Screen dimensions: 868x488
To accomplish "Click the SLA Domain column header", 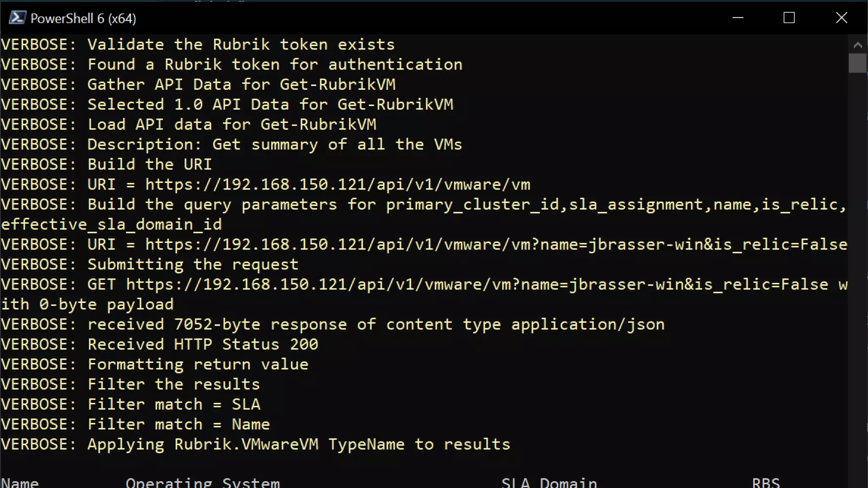I will [x=549, y=482].
